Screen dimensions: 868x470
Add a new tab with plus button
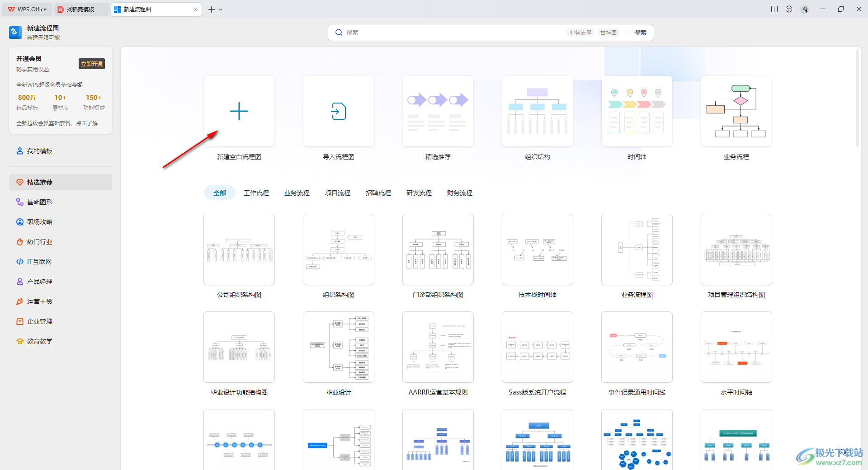pos(212,9)
